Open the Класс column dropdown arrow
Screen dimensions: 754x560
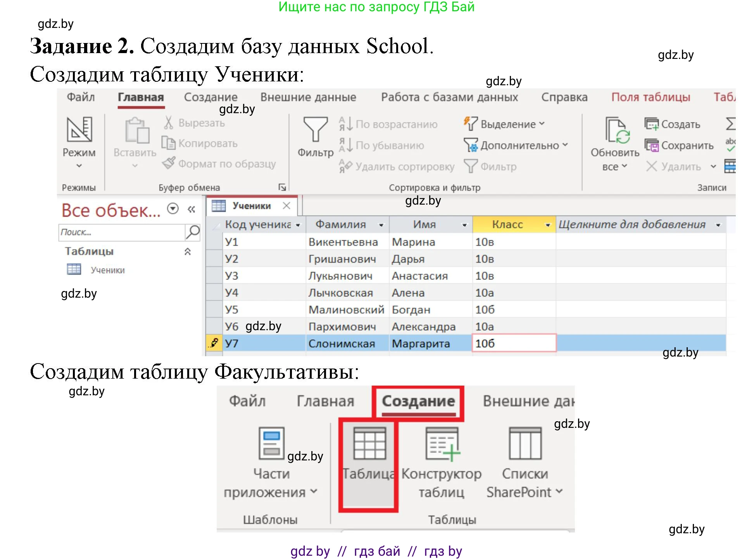[548, 225]
